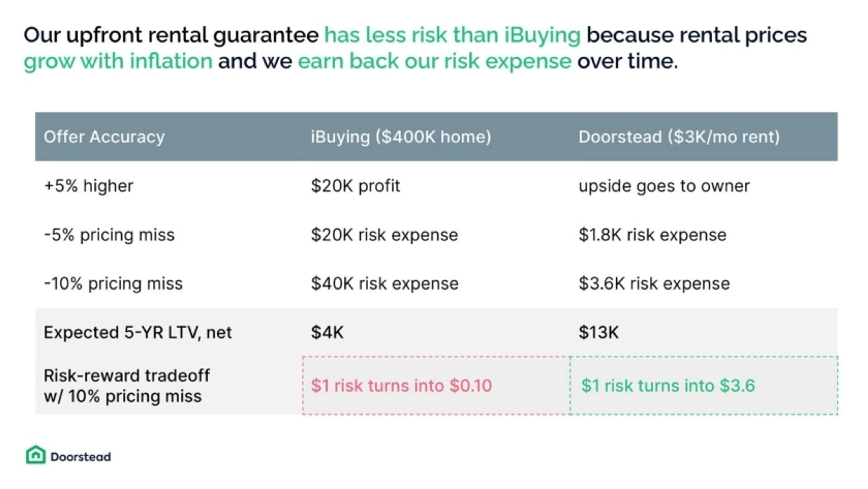Click the green 'has less risk than iBuying' text
This screenshot has height=489, width=868.
point(452,35)
